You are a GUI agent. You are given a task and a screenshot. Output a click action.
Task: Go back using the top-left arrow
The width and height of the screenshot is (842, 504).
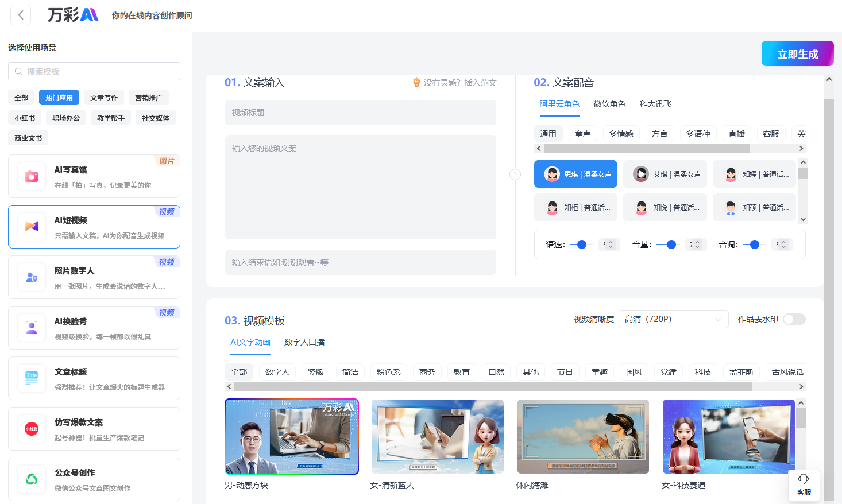21,15
